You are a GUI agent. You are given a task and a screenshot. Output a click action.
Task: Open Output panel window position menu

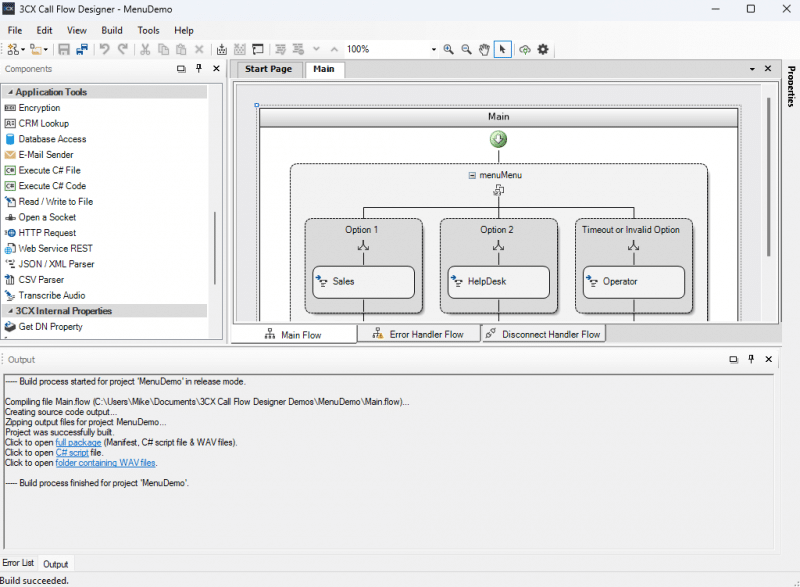point(733,360)
